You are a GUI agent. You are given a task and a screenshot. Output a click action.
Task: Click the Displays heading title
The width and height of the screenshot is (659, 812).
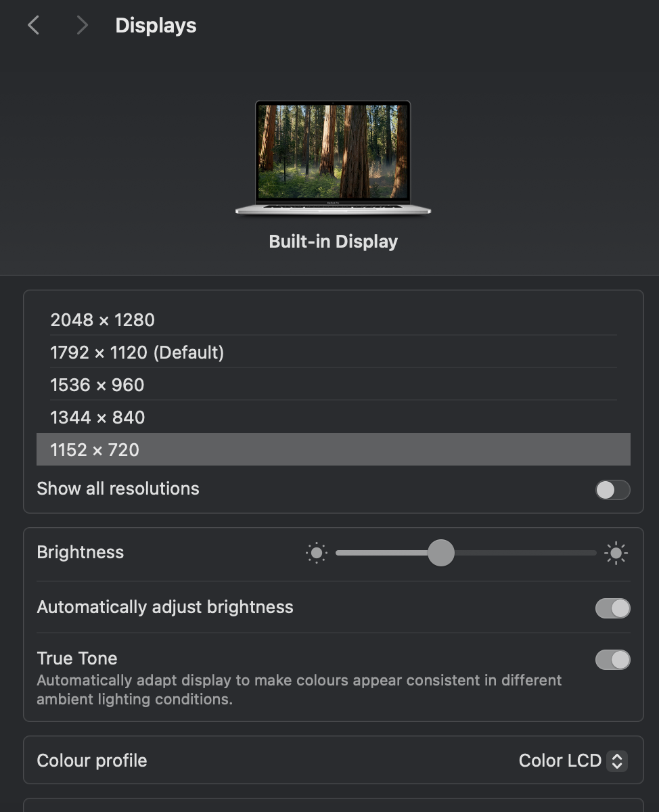point(155,25)
